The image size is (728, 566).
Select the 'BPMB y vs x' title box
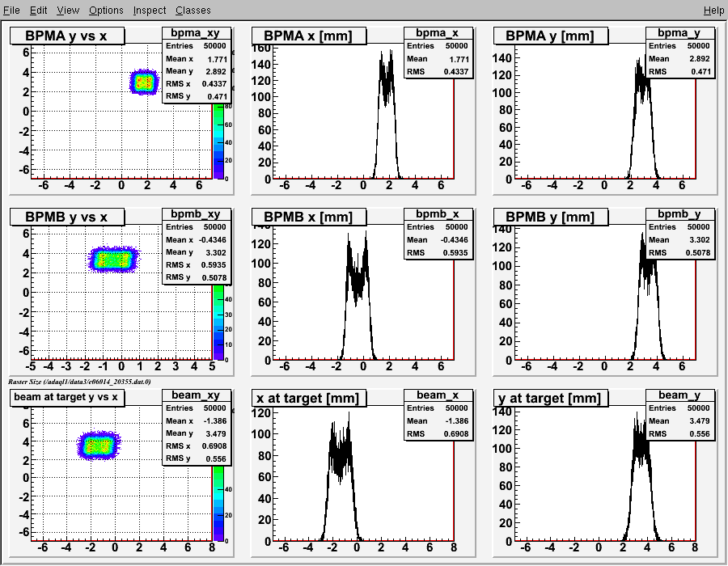pos(67,217)
